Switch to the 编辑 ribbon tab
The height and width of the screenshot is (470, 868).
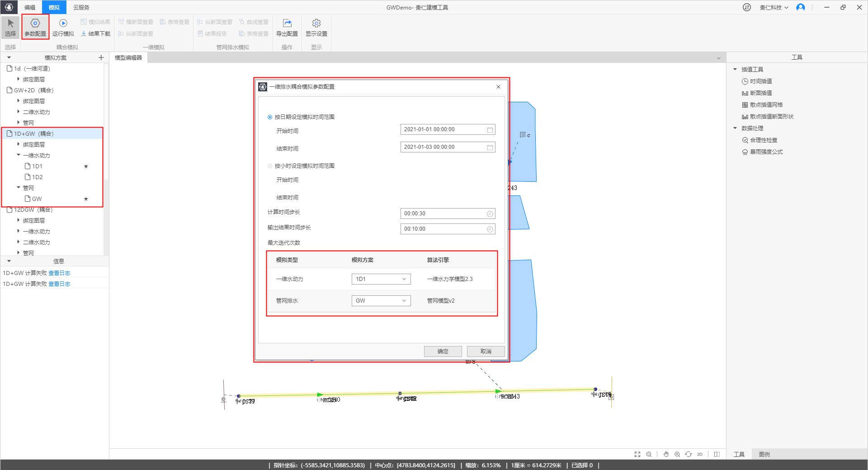(30, 7)
